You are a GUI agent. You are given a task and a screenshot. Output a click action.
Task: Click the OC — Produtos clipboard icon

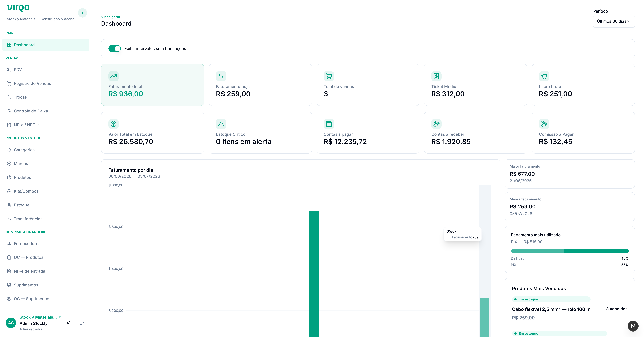click(9, 257)
